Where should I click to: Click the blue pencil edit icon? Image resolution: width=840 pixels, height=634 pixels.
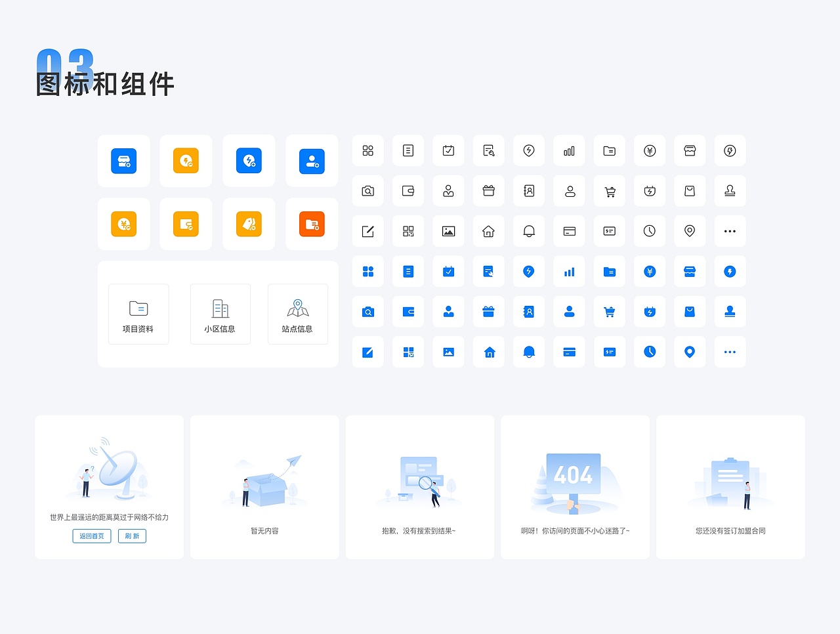[x=367, y=352]
